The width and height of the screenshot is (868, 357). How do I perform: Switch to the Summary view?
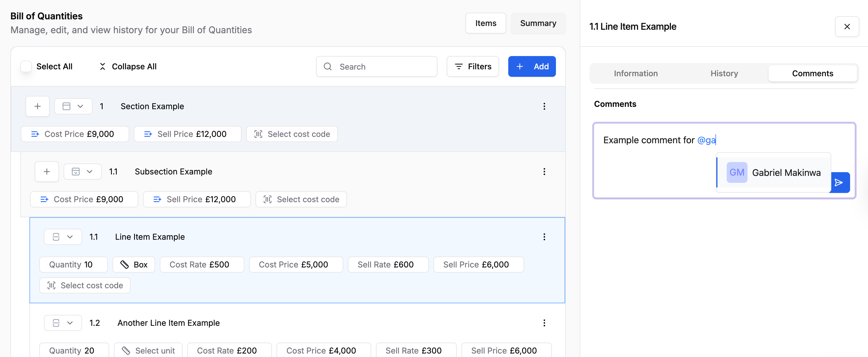click(538, 23)
